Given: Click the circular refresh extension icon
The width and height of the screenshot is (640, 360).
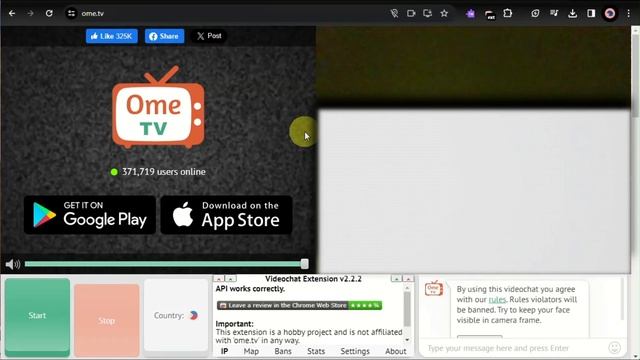Looking at the screenshot, I should (x=535, y=13).
